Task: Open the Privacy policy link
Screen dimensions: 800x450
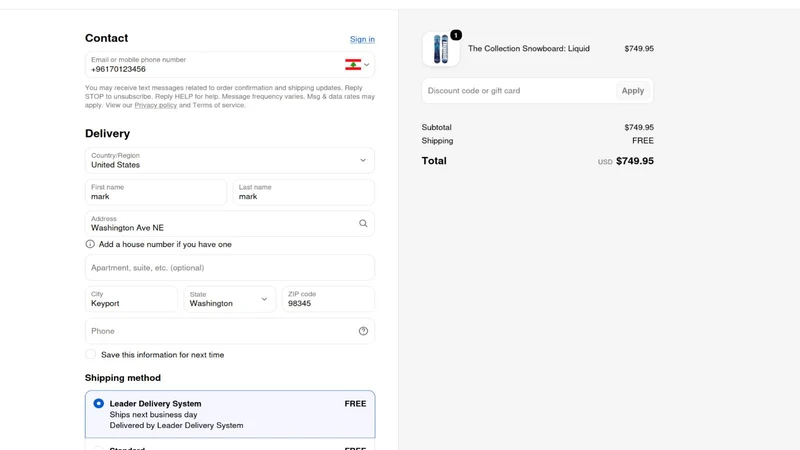Action: click(156, 105)
